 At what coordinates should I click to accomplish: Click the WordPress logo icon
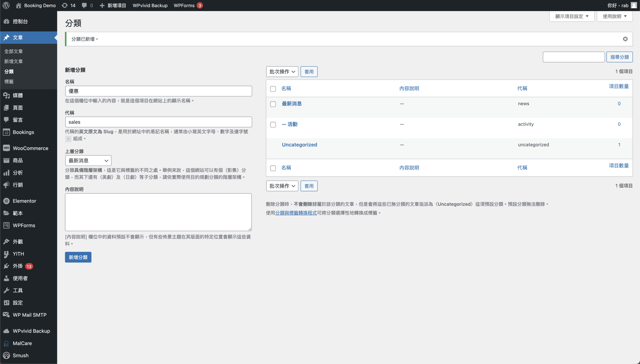click(x=6, y=5)
